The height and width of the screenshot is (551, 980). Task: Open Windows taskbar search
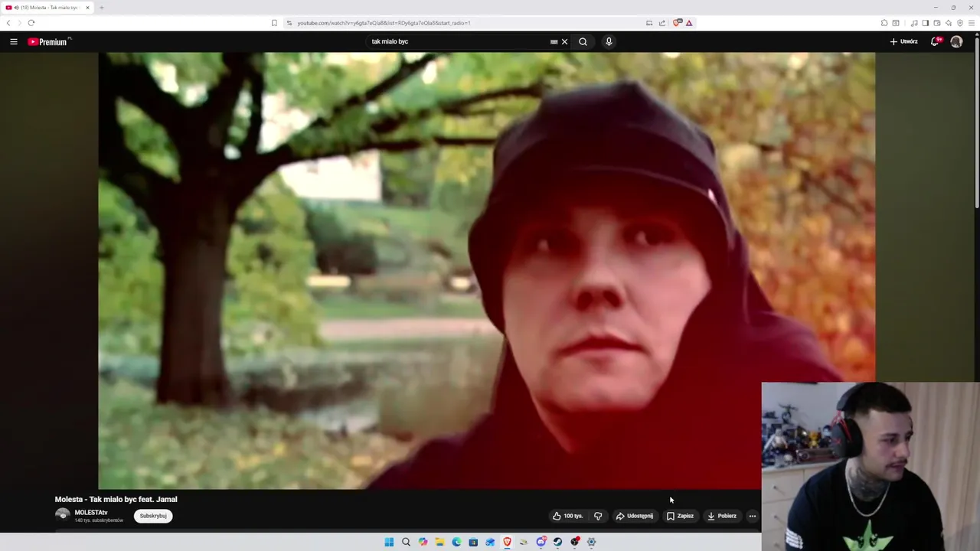point(406,542)
